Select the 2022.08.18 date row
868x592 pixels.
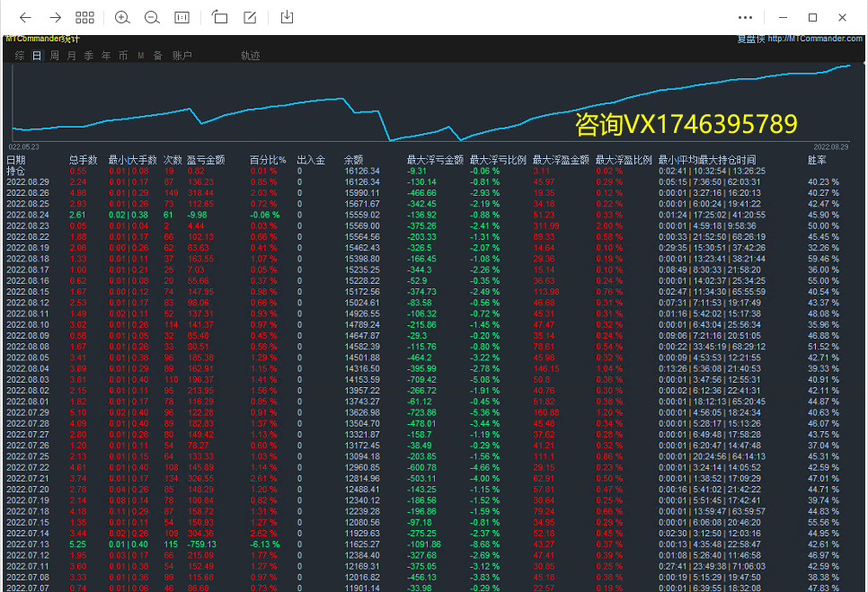(28, 259)
